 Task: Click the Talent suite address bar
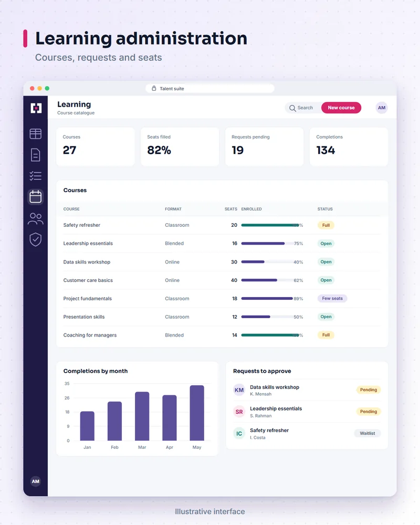[210, 88]
